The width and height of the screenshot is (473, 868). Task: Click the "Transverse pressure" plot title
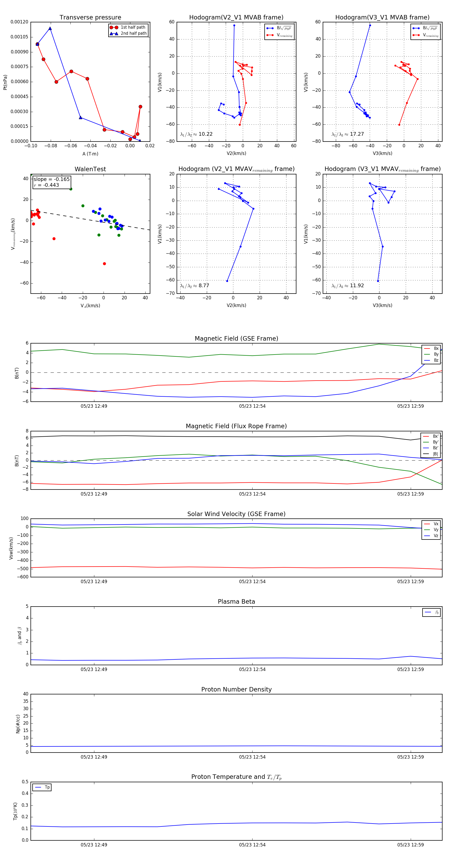[x=90, y=18]
